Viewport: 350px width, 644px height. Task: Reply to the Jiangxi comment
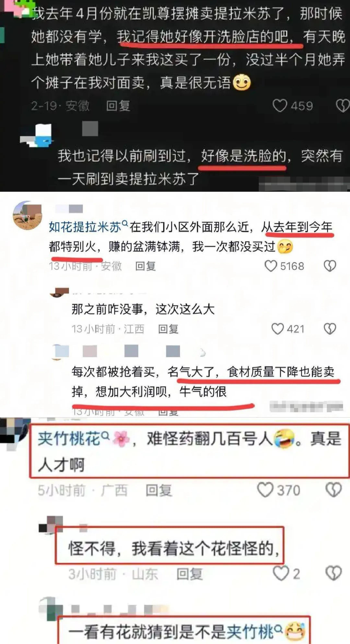point(168,329)
